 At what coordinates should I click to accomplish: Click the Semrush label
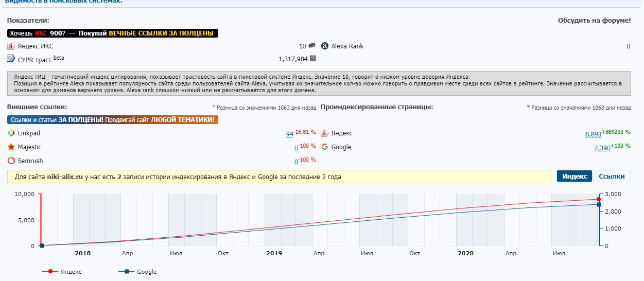click(30, 161)
